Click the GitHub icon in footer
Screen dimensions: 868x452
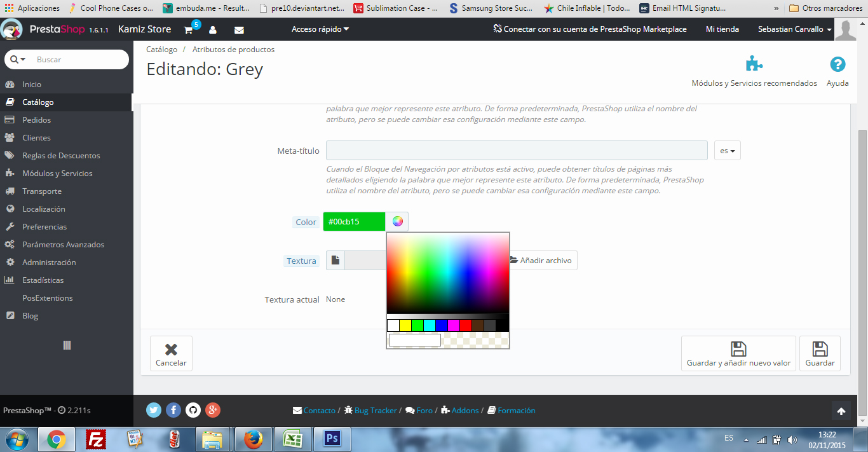193,410
